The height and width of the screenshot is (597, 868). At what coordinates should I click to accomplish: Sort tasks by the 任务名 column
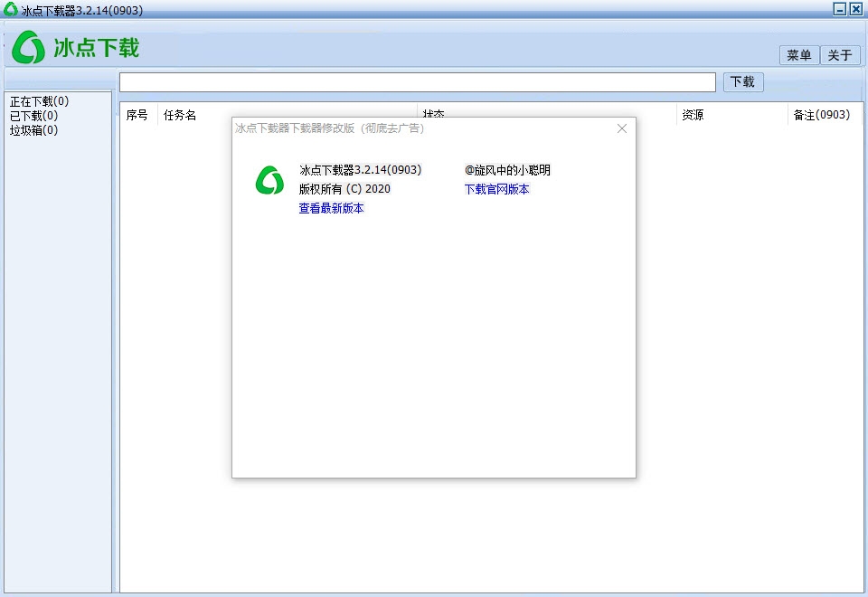point(181,115)
